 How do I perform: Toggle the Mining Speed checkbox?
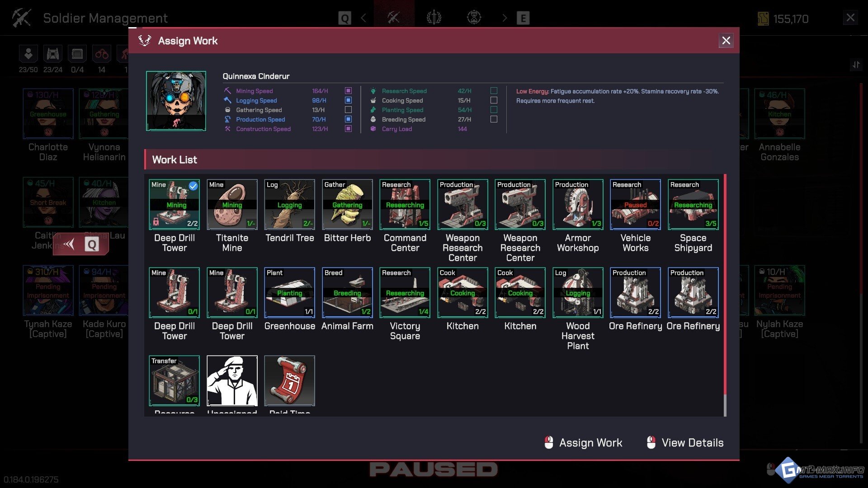pos(348,91)
